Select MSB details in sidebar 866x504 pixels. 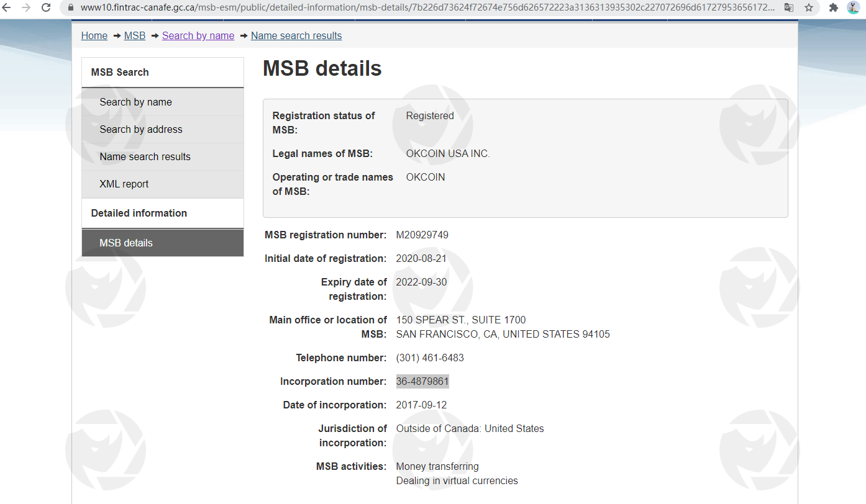[x=126, y=243]
